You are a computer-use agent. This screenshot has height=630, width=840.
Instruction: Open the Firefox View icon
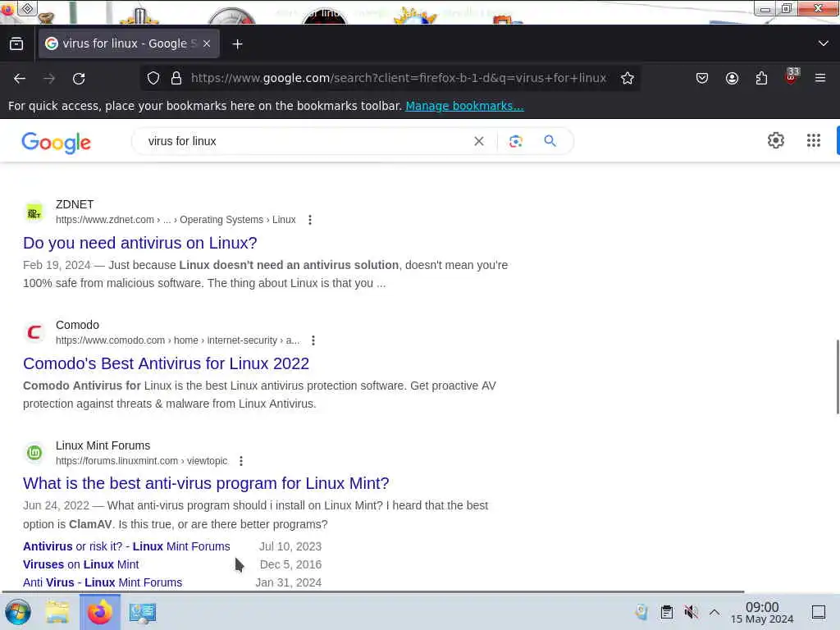(16, 44)
